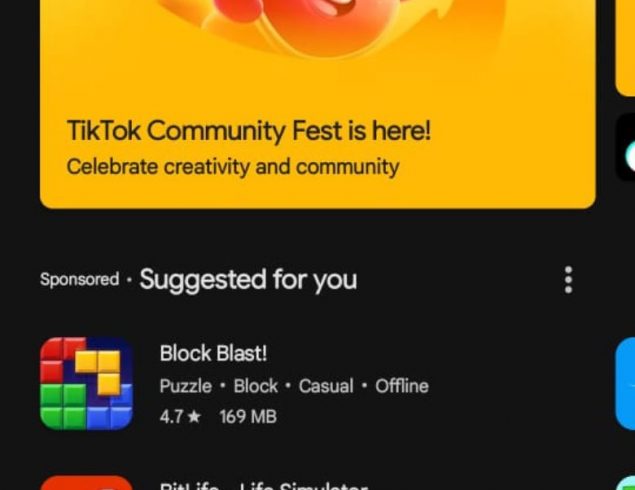Select the 'Suggested for you' section heading
635x490 pixels.
(248, 279)
